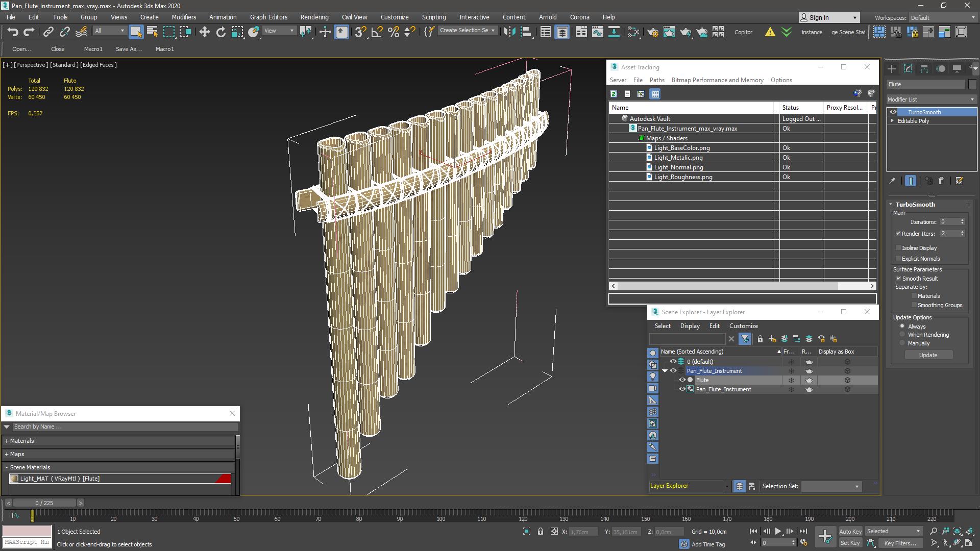Click Update button in TurboSmooth panel
This screenshot has height=551, width=980.
[927, 355]
